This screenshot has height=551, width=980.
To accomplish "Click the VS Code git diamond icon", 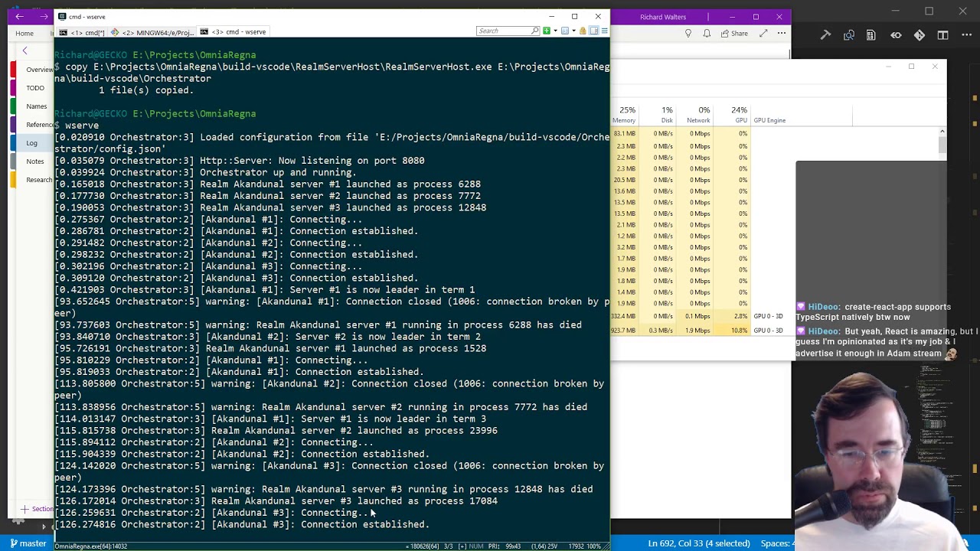I will coord(920,35).
